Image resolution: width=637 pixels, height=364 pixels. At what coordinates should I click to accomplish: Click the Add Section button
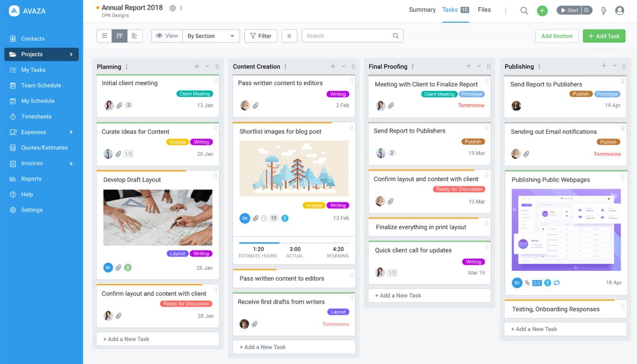click(x=557, y=36)
